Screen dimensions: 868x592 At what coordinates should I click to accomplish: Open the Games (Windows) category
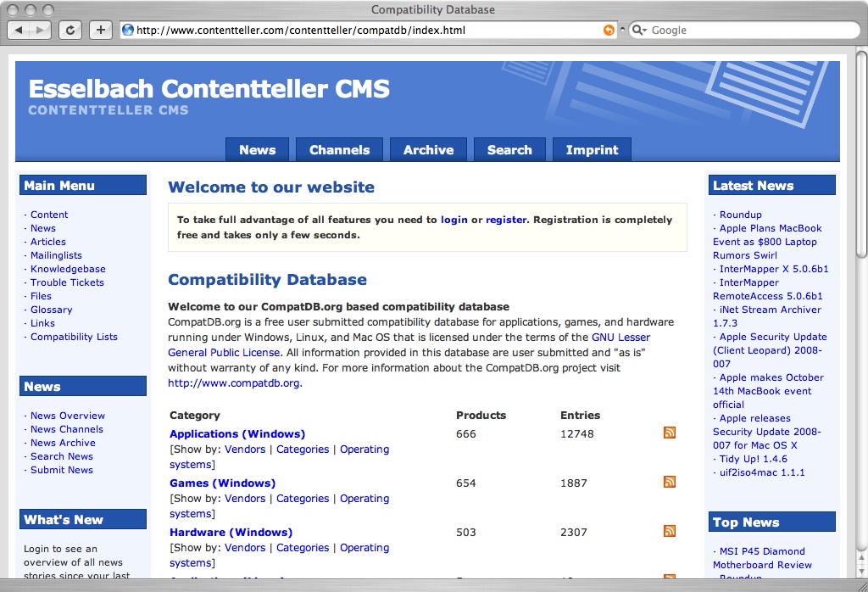point(223,483)
